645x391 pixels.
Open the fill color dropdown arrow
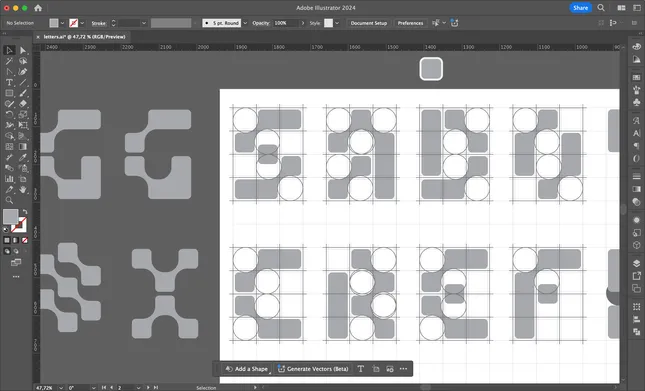(x=63, y=23)
